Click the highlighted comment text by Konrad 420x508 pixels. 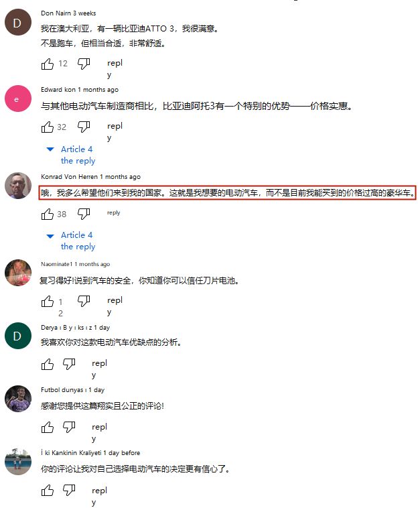coord(227,193)
